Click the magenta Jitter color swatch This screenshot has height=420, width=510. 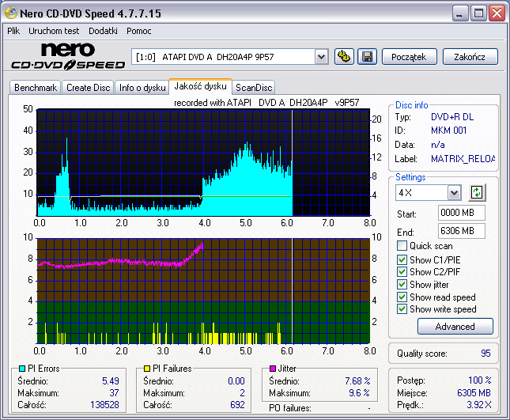point(273,369)
